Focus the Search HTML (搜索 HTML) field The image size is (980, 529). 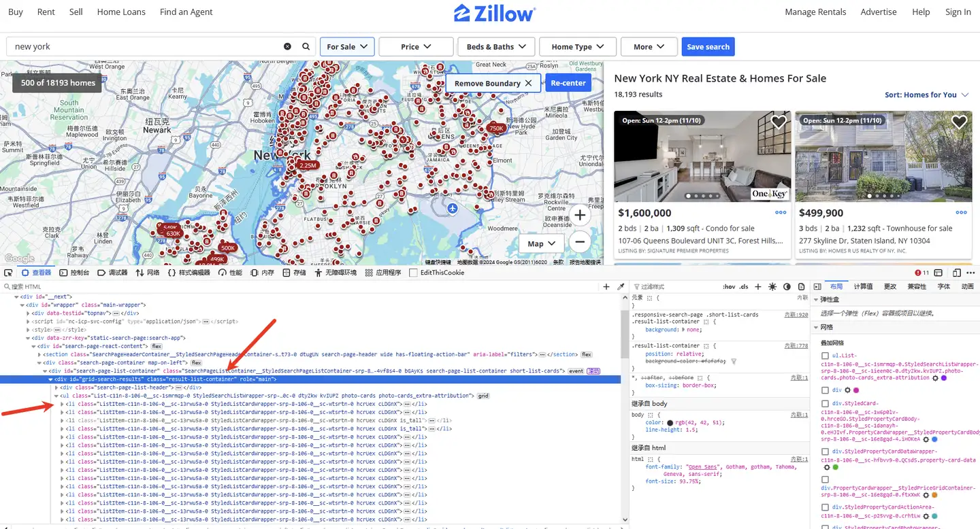click(299, 287)
